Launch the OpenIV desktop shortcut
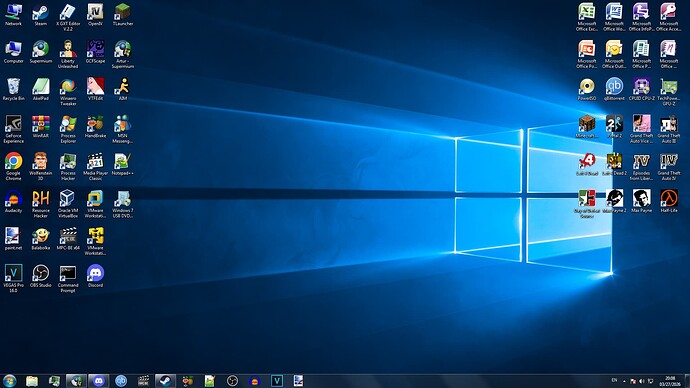The image size is (690, 388). (95, 15)
